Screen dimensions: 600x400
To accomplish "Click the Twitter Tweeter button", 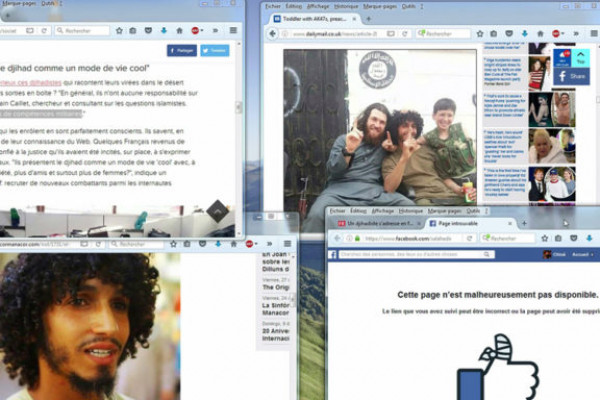I will (x=214, y=50).
